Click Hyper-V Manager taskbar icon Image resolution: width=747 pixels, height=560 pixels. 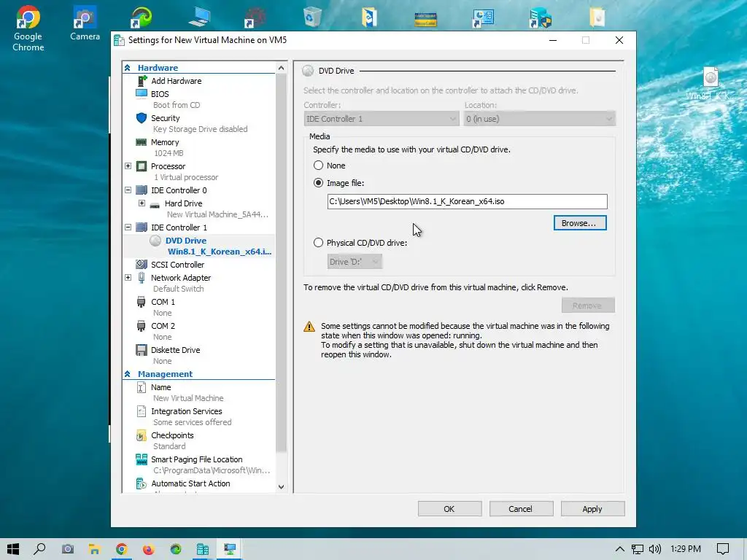click(x=203, y=549)
